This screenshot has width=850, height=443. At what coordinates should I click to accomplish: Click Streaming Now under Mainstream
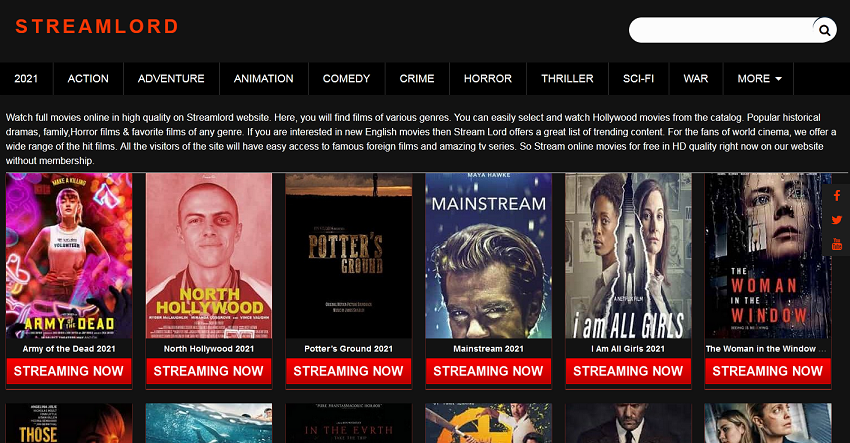[x=488, y=371]
